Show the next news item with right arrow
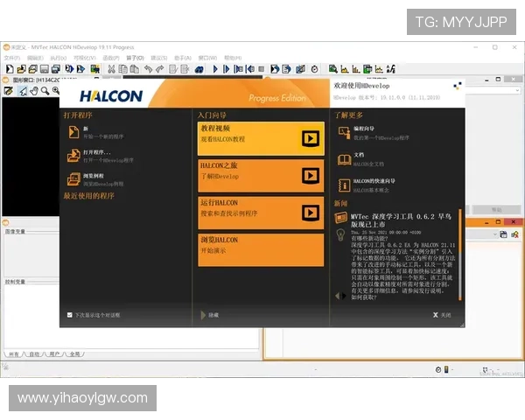This screenshot has height=420, width=525. [x=344, y=296]
